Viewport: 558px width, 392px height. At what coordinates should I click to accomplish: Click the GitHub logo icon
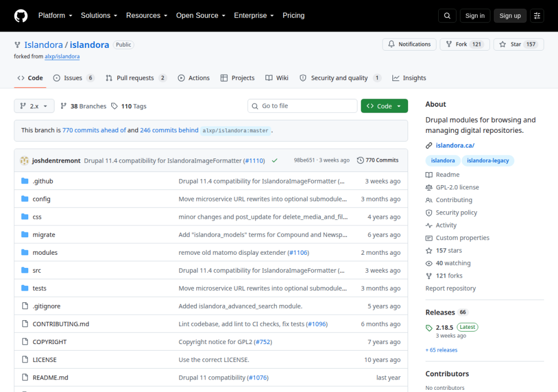tap(21, 16)
